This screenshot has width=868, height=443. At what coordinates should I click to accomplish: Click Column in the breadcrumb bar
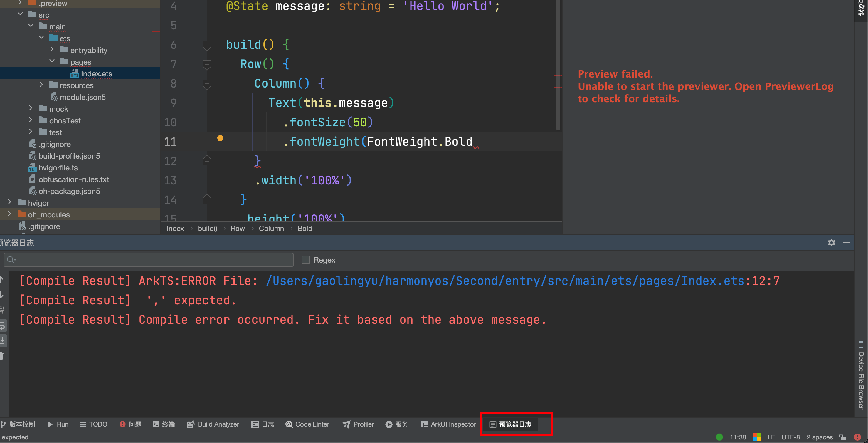pos(271,228)
